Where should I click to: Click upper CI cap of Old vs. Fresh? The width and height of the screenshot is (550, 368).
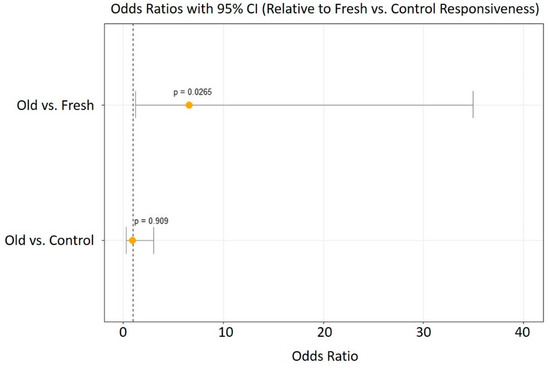(473, 105)
